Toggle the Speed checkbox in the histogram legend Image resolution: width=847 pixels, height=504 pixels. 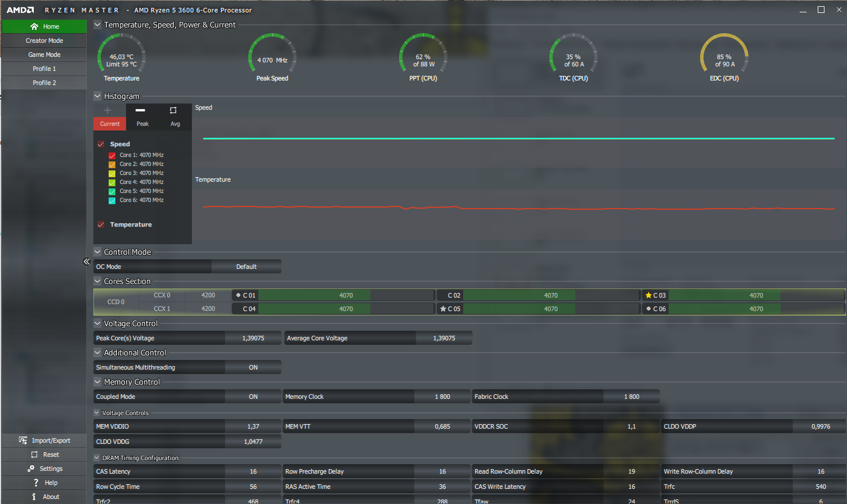pos(101,144)
